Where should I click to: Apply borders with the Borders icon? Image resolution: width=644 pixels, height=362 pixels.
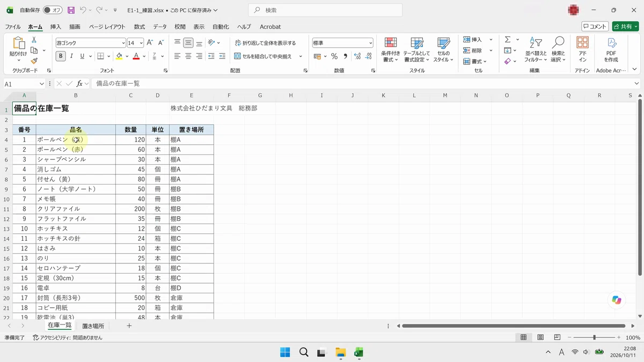click(x=100, y=56)
